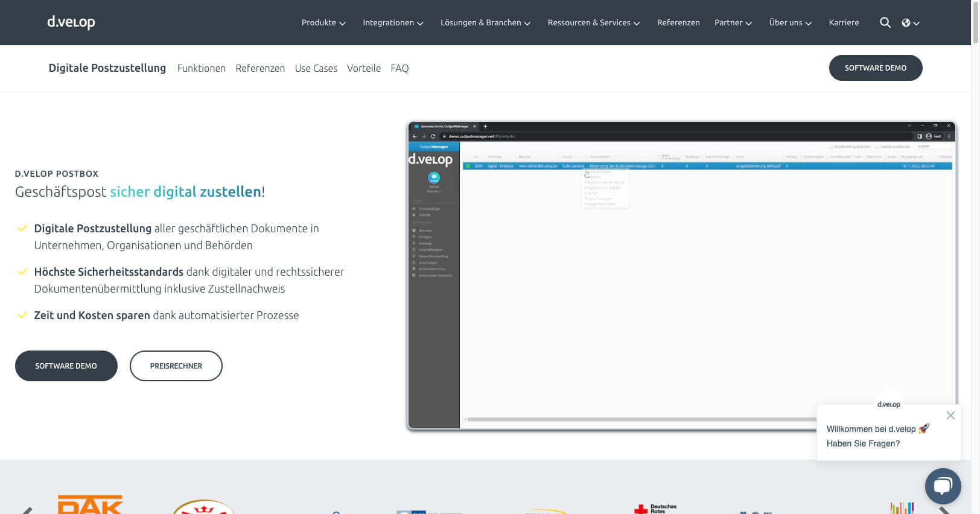980x514 pixels.
Task: Jump to the FAQ section
Action: point(399,68)
